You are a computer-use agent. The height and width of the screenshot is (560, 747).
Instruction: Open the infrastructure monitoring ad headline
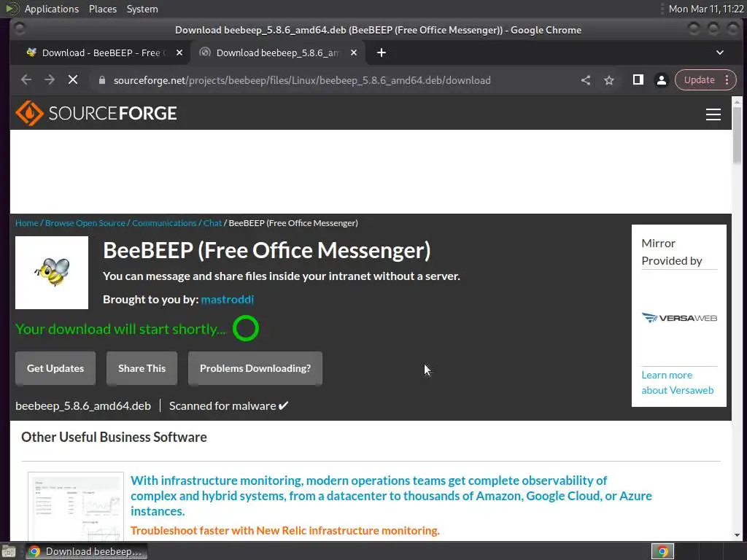(x=391, y=496)
